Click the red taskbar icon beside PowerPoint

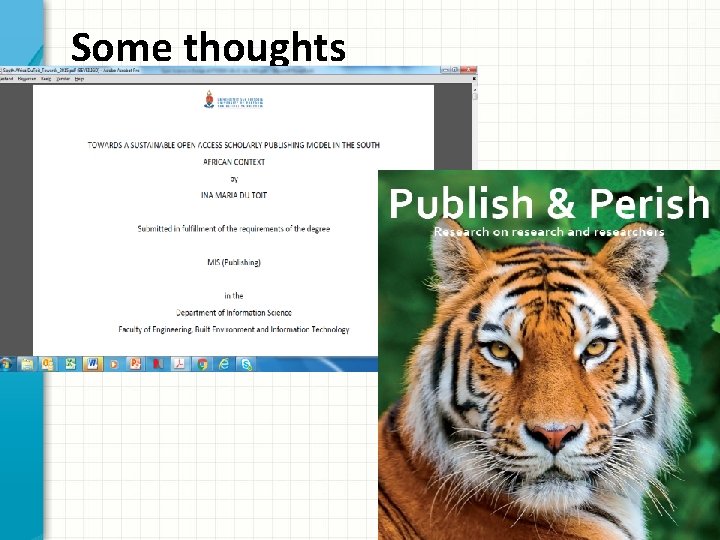coord(158,364)
